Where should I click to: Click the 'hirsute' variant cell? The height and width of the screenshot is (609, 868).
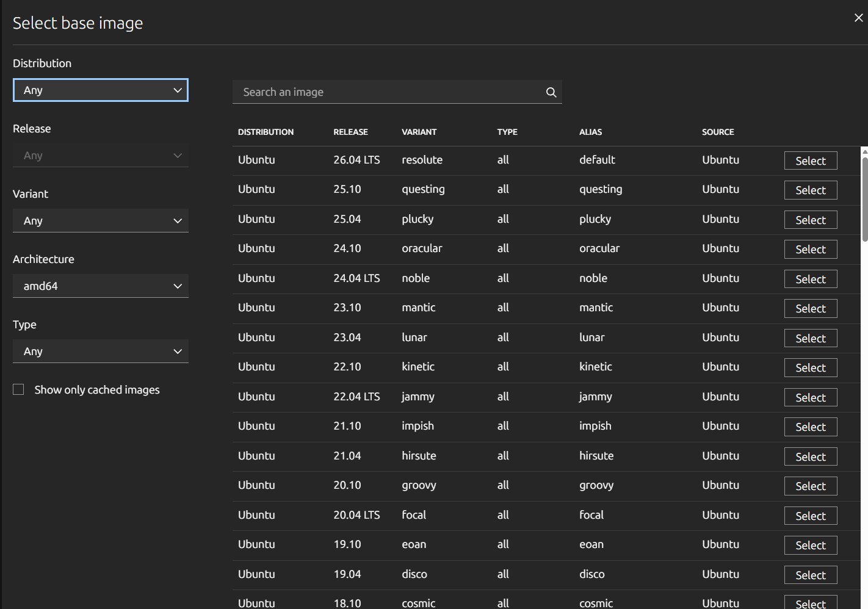point(419,456)
